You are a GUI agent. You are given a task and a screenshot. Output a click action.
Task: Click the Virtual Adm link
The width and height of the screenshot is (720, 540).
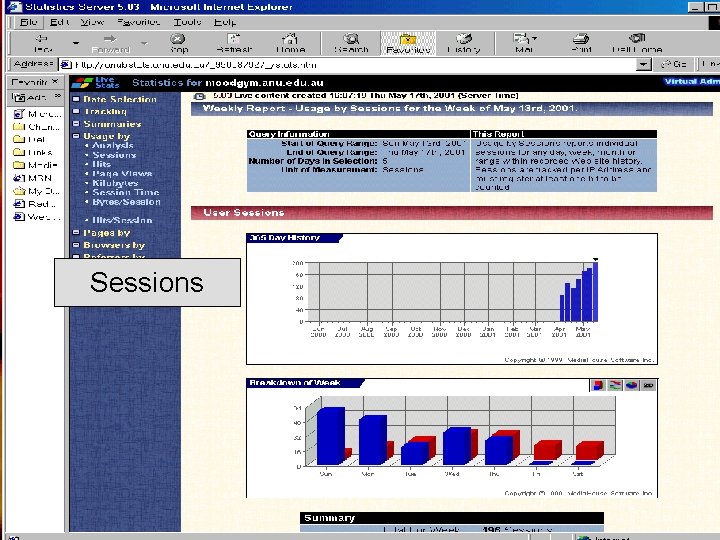tap(692, 82)
